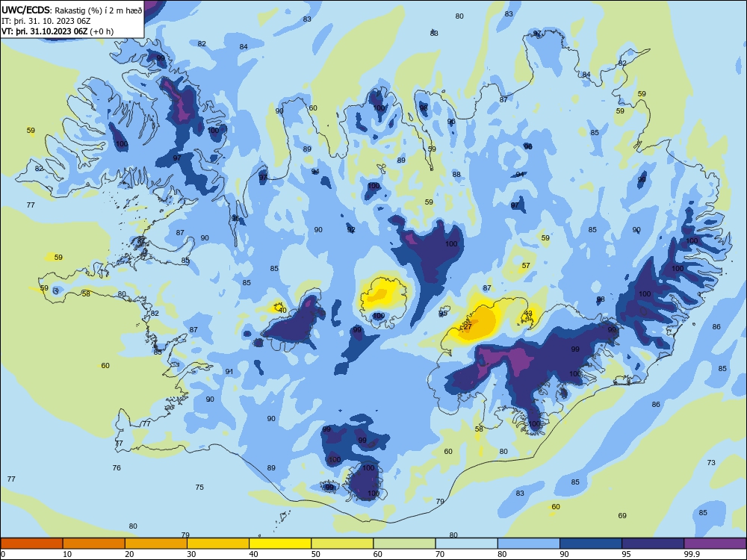Pick the 50–60 pale yellow legend segment
The image size is (747, 560).
[342, 544]
